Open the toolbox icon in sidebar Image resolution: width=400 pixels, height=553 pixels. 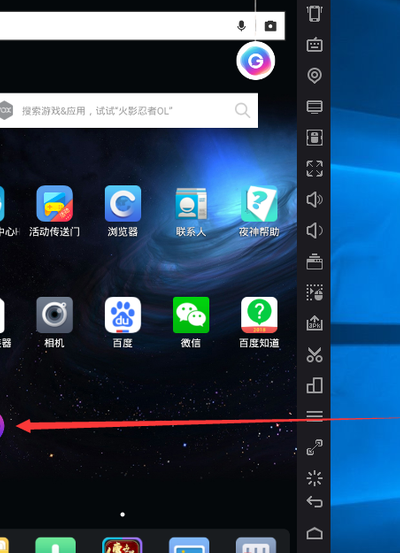pyautogui.click(x=314, y=262)
